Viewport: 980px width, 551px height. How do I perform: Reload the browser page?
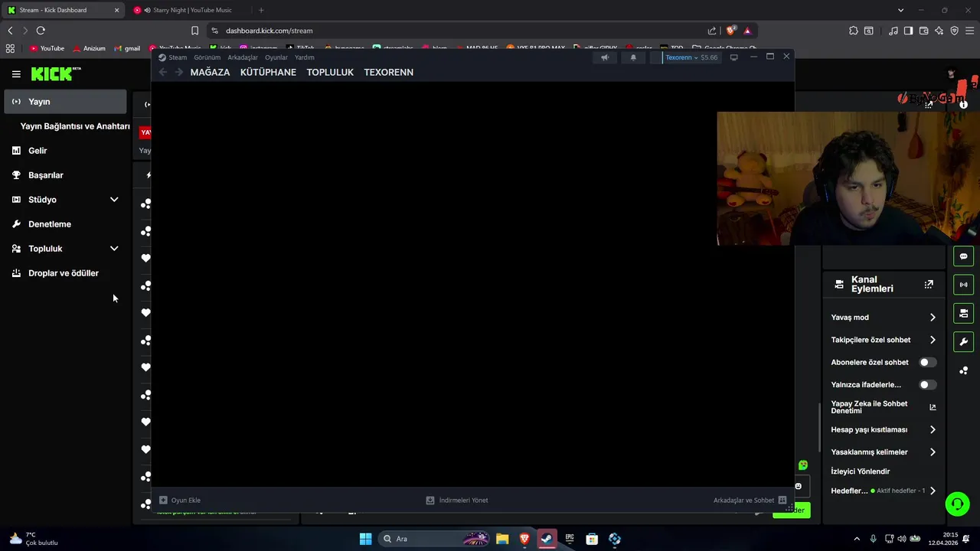[x=41, y=31]
